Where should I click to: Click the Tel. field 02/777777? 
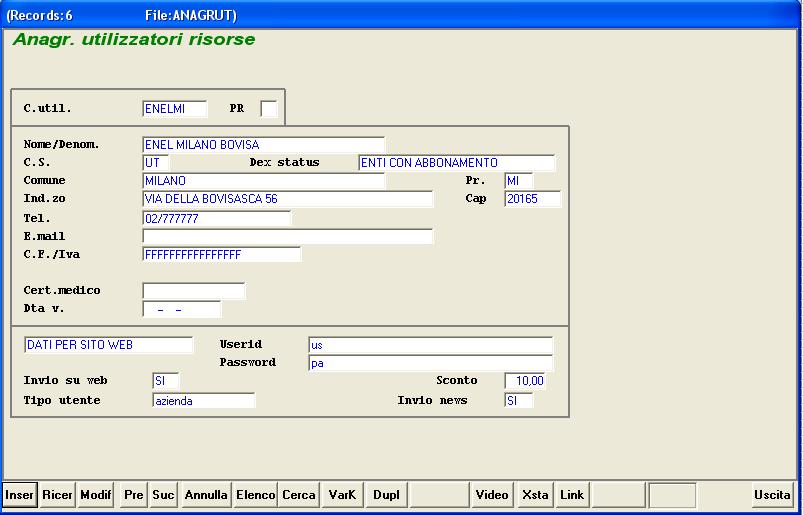tap(216, 219)
